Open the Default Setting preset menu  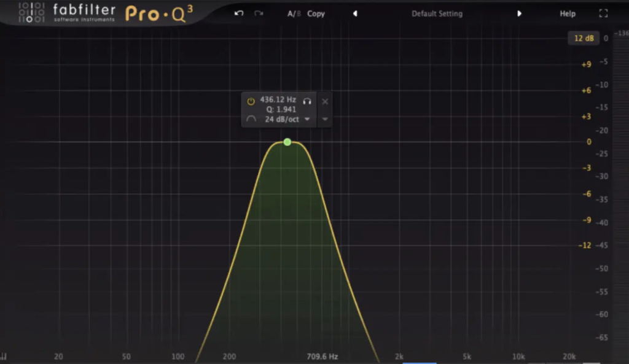(x=437, y=13)
